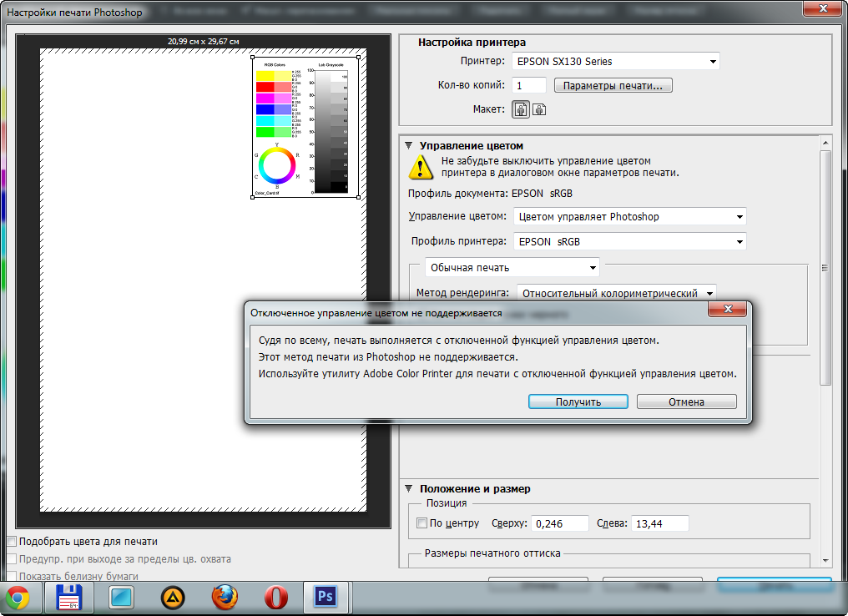Click "Размеры печатного оттиска" group label

[492, 553]
